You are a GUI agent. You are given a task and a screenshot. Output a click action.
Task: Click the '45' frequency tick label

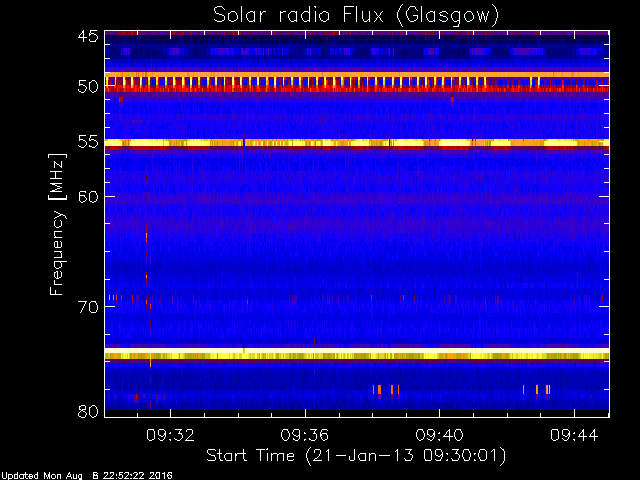tap(88, 36)
